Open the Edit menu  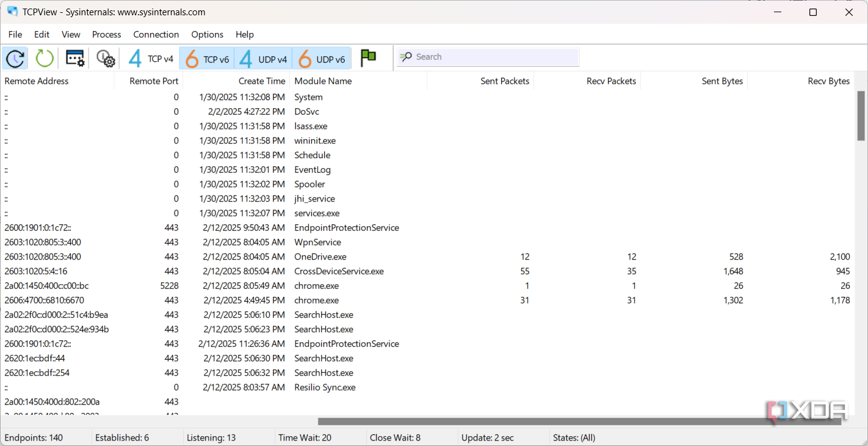tap(42, 34)
